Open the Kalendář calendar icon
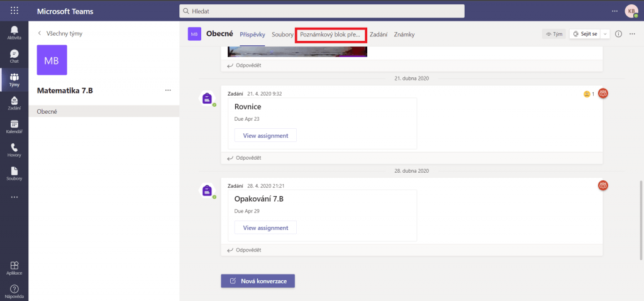This screenshot has height=301, width=644. click(x=14, y=126)
